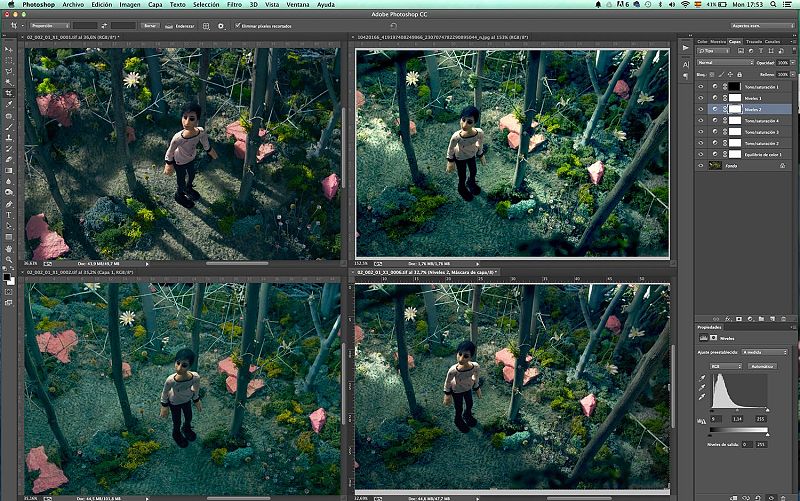Open the crop settings gear menu
This screenshot has width=800, height=501.
click(x=221, y=26)
